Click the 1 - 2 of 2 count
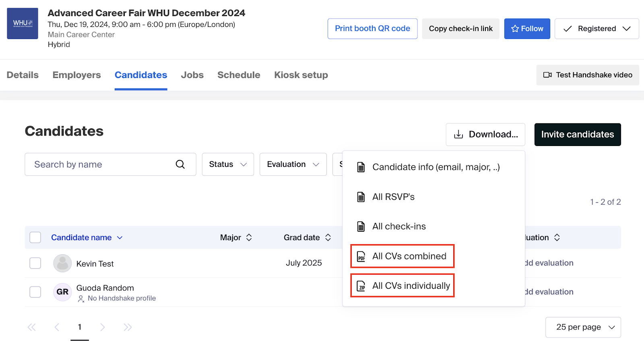 605,202
